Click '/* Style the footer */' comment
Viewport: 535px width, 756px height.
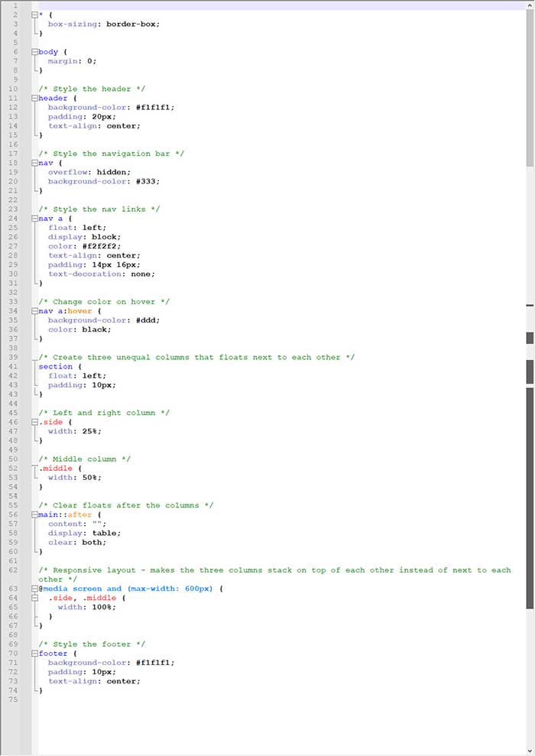[92, 644]
